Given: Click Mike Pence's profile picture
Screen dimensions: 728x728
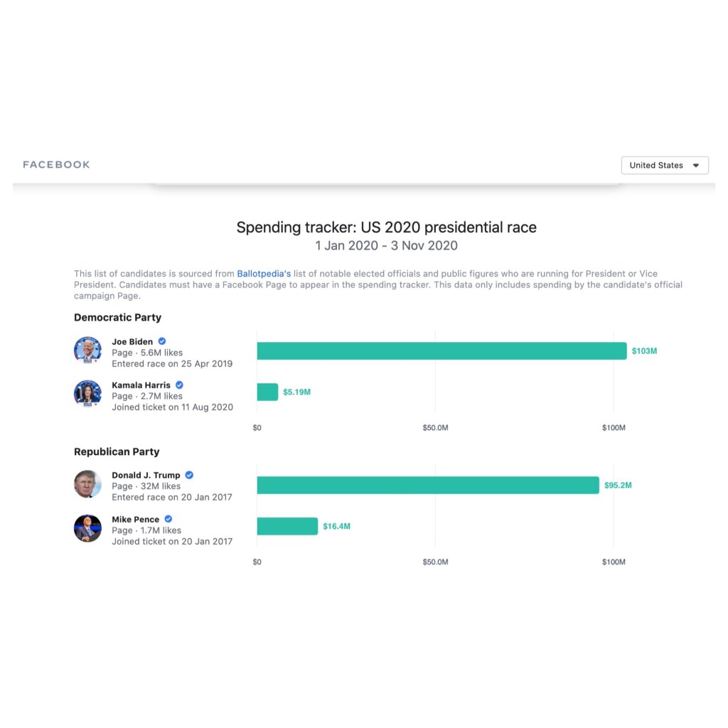Looking at the screenshot, I should pos(87,528).
